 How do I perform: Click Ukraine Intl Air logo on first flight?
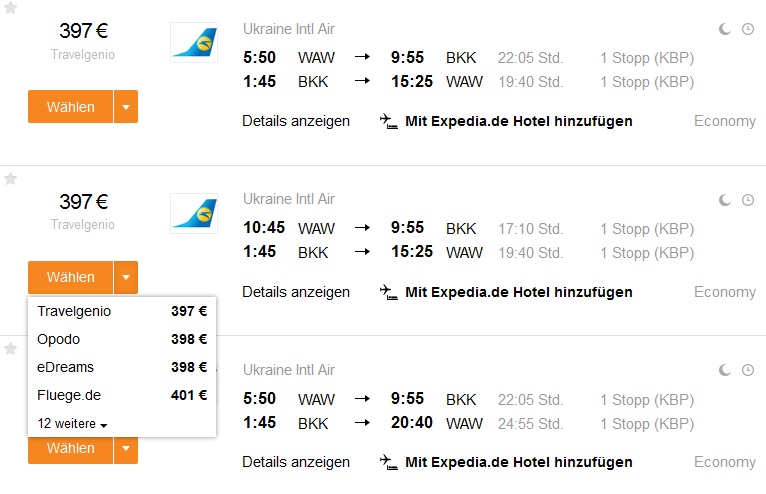coord(194,43)
